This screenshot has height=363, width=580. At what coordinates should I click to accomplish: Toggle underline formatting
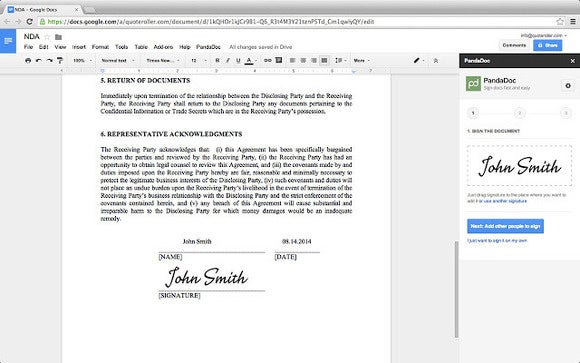coord(238,60)
